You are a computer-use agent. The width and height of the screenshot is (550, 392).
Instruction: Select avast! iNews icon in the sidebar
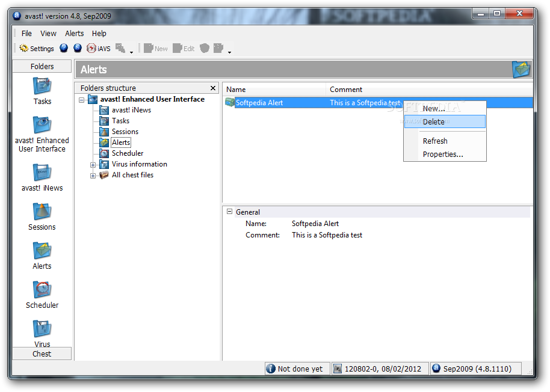(42, 177)
